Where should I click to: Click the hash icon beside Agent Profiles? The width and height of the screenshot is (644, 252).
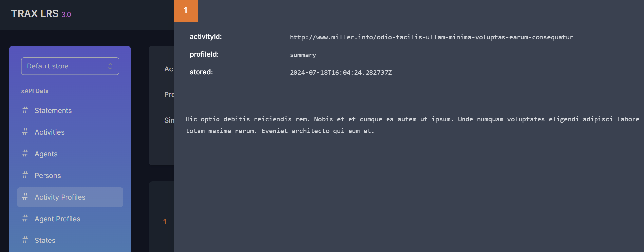25,218
